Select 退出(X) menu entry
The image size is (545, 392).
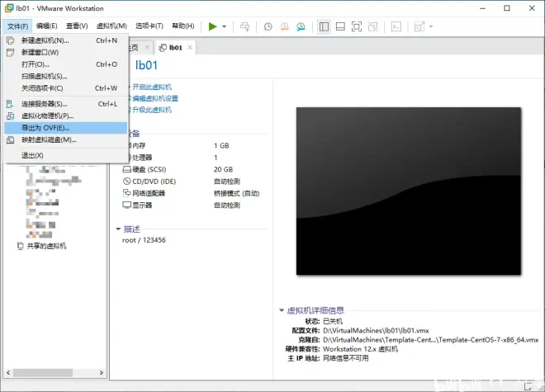[x=66, y=155]
